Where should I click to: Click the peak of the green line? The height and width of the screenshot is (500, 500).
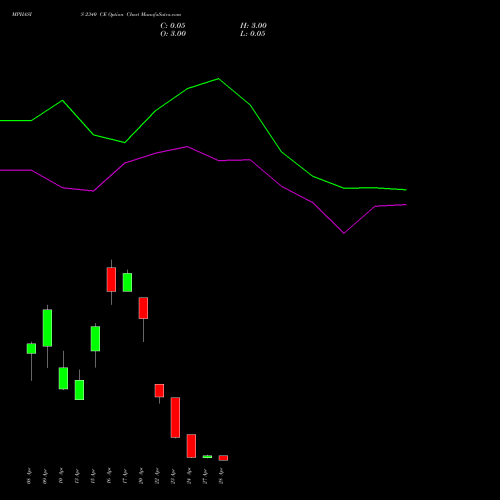tap(218, 79)
